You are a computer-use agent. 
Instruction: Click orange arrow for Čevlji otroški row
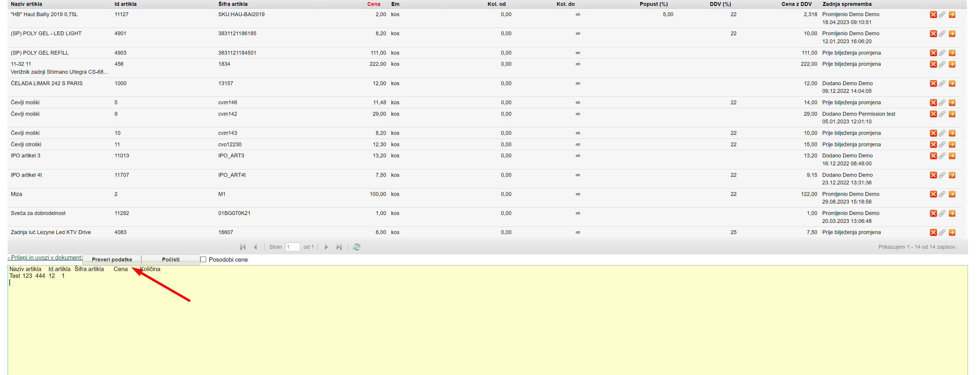click(952, 144)
